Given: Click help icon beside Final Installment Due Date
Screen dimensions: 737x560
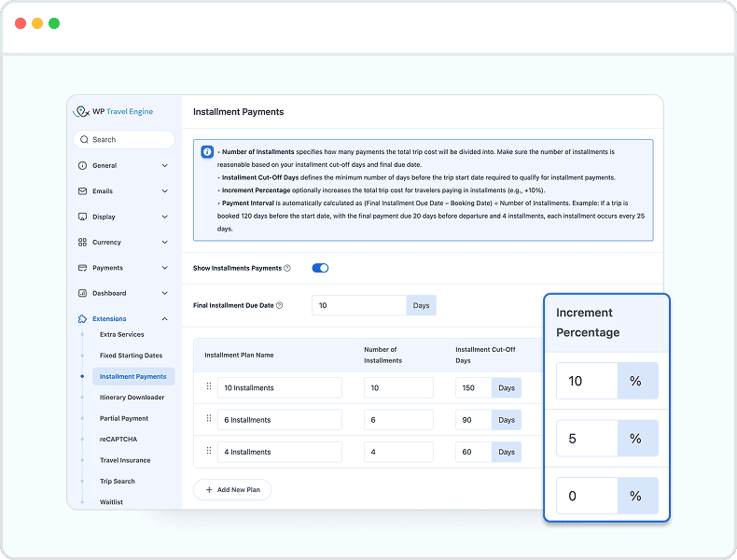Looking at the screenshot, I should pyautogui.click(x=279, y=305).
